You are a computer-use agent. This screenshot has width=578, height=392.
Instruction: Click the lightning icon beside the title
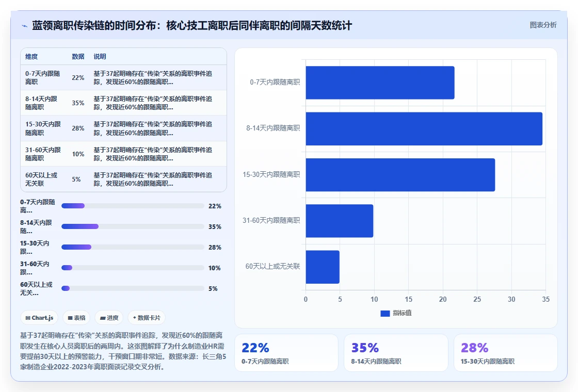pyautogui.click(x=24, y=26)
